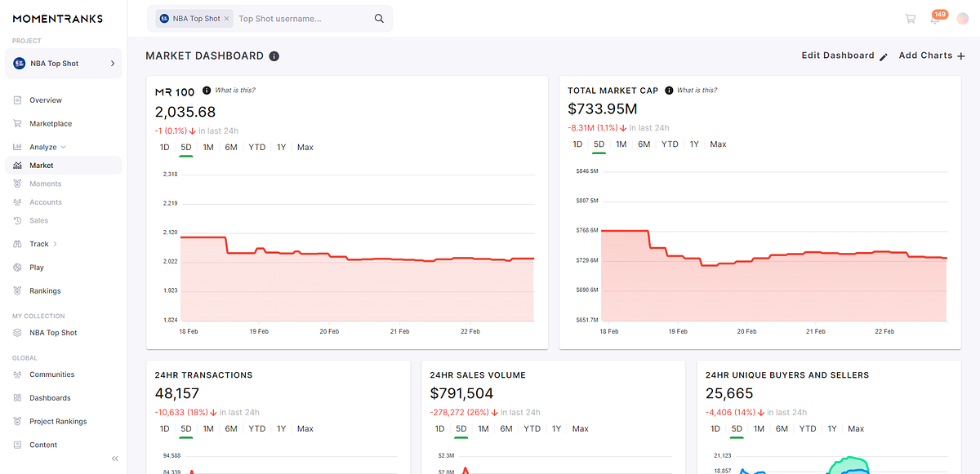The width and height of the screenshot is (980, 474).
Task: Collapse the sidebar with the double-chevron arrow
Action: click(x=114, y=458)
